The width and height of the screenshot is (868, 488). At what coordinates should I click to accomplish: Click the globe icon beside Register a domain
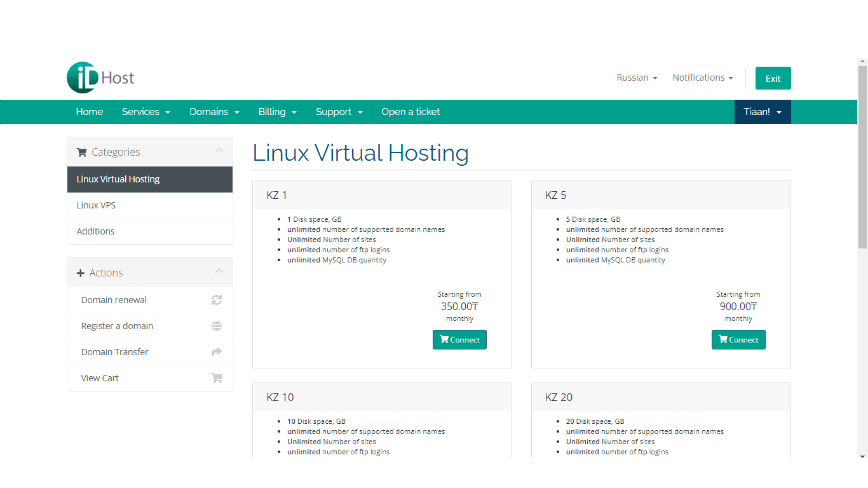tap(217, 326)
